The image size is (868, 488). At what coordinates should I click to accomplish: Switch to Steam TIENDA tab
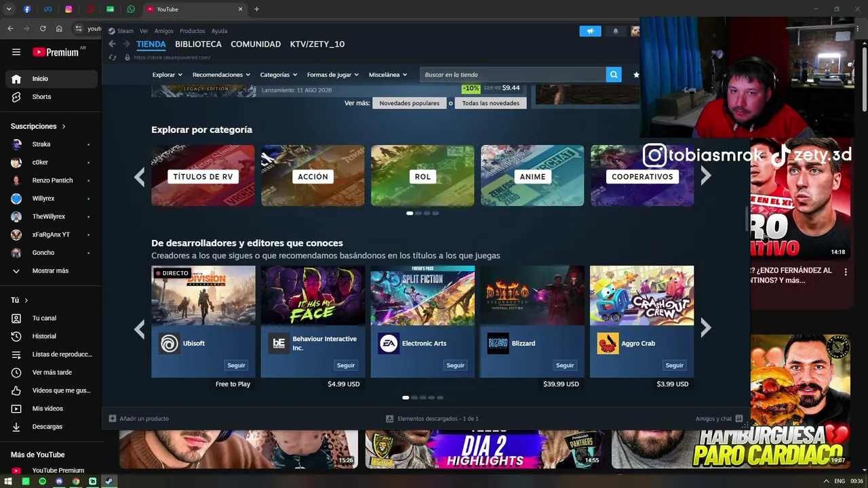(151, 44)
